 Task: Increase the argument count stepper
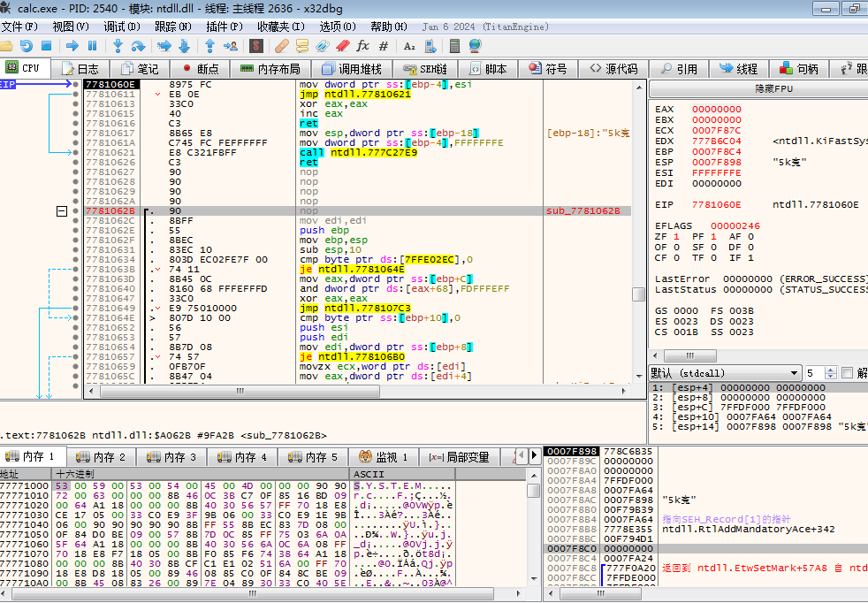(x=830, y=370)
